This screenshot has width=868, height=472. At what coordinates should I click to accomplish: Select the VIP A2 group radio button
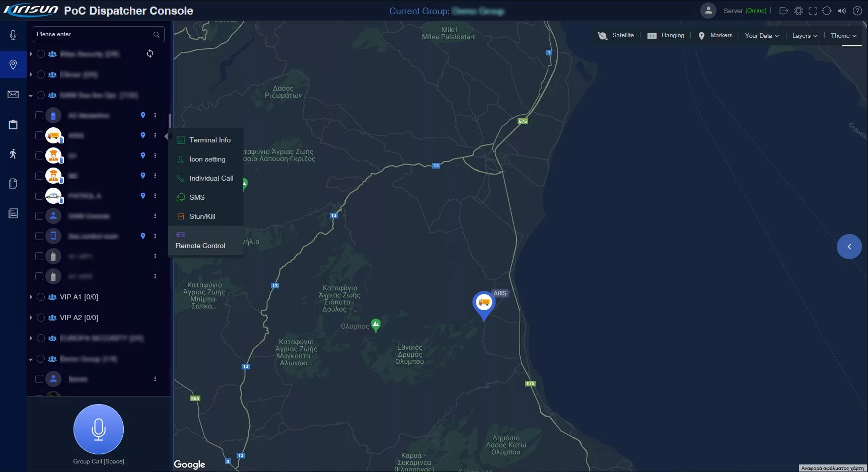point(41,318)
